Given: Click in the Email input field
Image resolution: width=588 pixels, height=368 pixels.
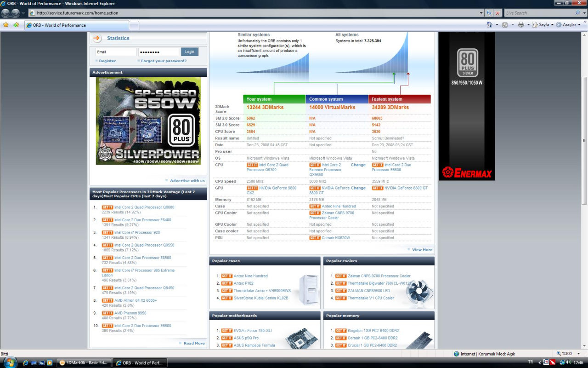Looking at the screenshot, I should (116, 52).
